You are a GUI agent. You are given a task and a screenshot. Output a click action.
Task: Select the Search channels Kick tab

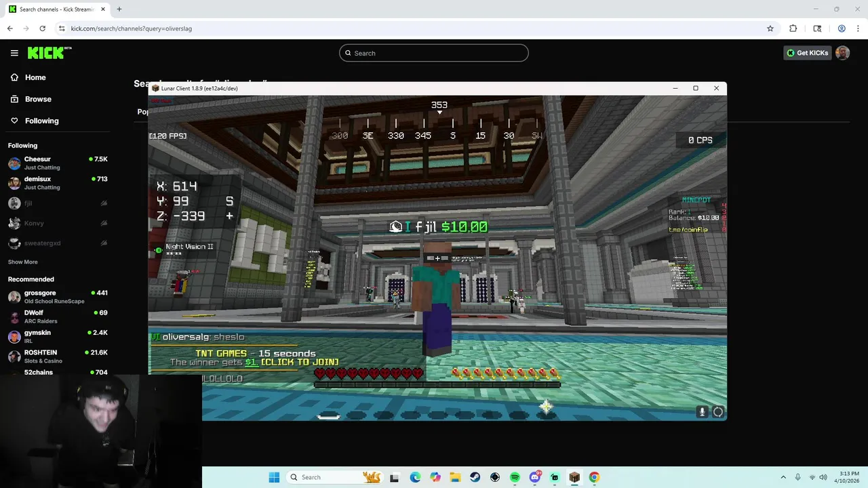[x=57, y=9]
